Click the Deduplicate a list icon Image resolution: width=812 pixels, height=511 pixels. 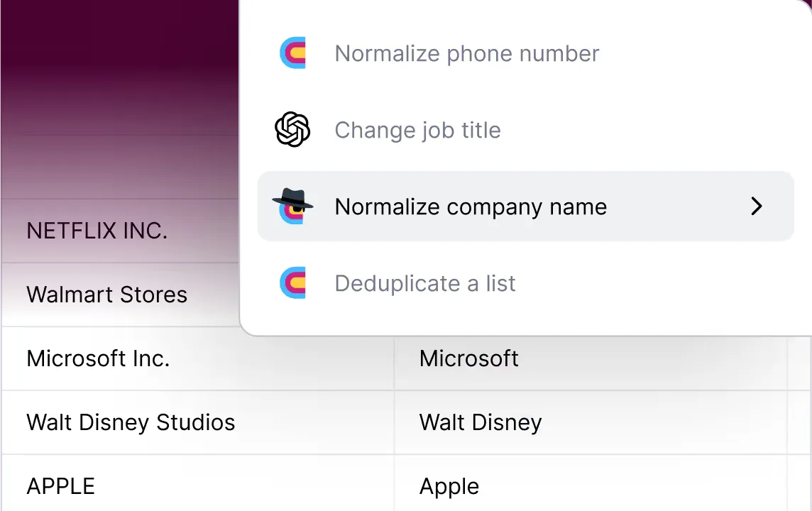click(x=293, y=283)
